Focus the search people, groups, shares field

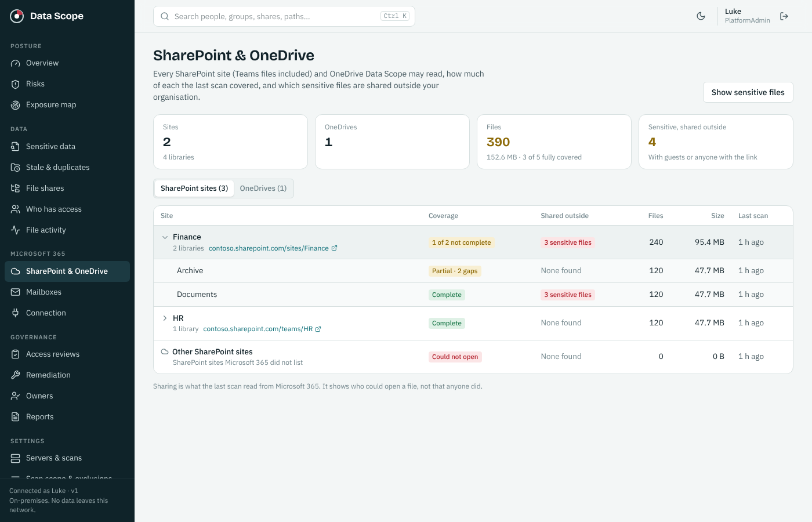point(284,16)
